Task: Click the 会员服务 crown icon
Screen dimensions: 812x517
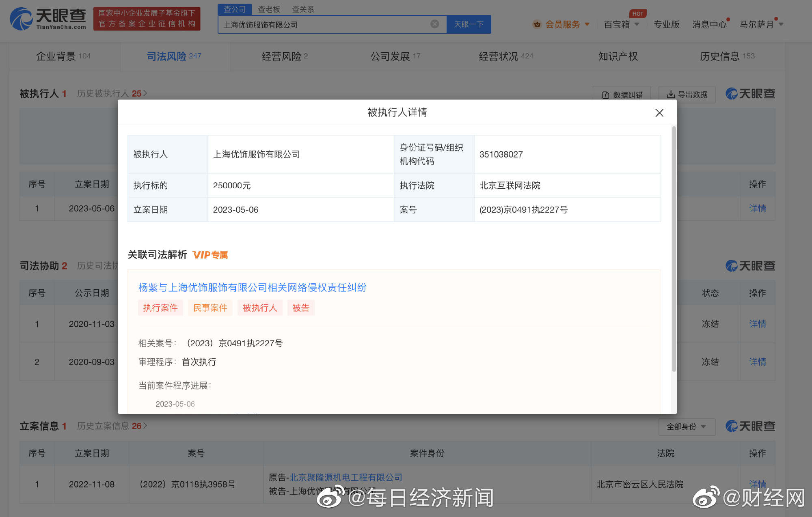Action: pos(537,24)
